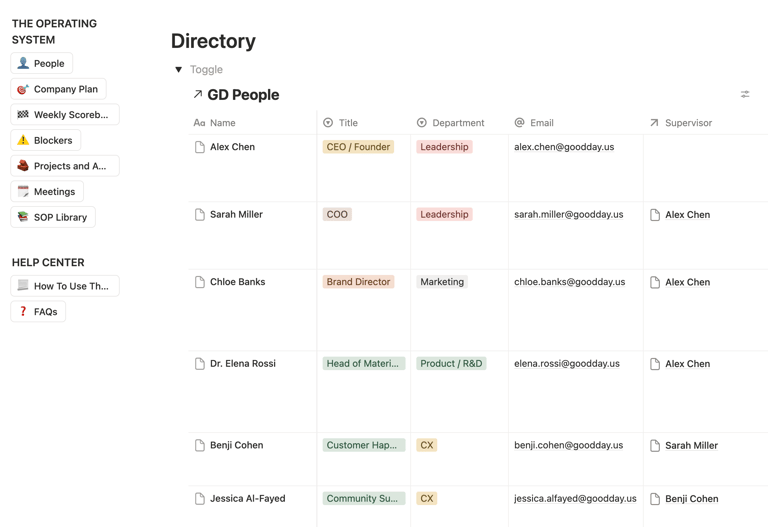Collapse the Toggle block triangle
768x527 pixels.
coord(179,70)
